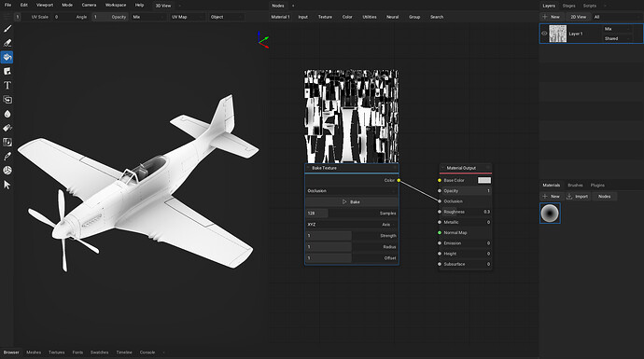The height and width of the screenshot is (359, 644).
Task: Open the All layers filter dropdown
Action: [x=617, y=17]
